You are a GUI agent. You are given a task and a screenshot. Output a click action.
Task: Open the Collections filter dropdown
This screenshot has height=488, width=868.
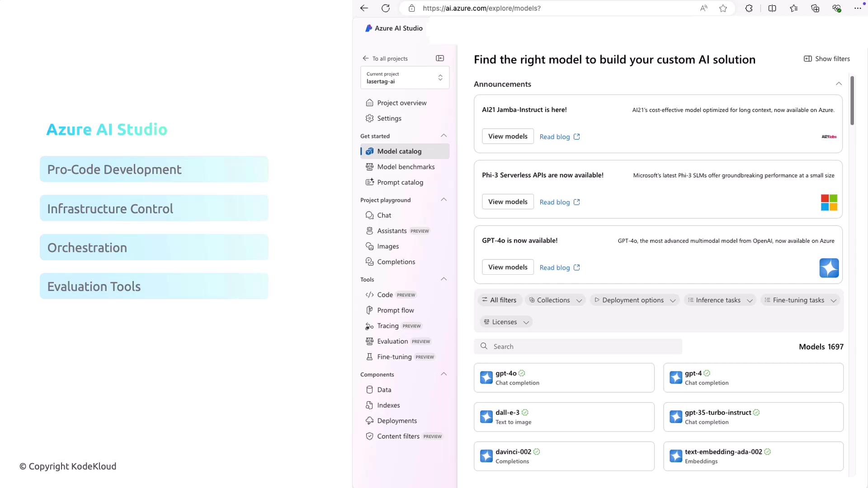click(556, 300)
